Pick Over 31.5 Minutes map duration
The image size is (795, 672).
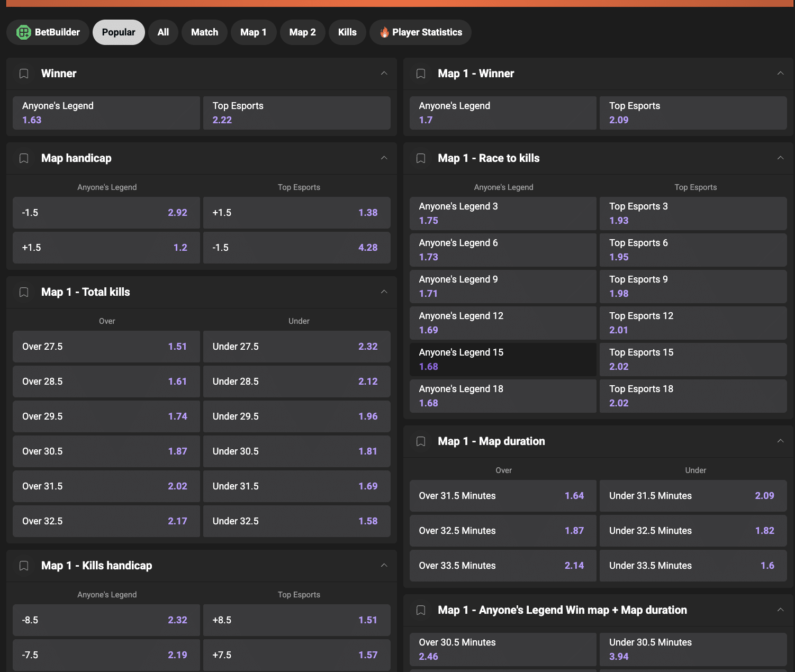[503, 496]
